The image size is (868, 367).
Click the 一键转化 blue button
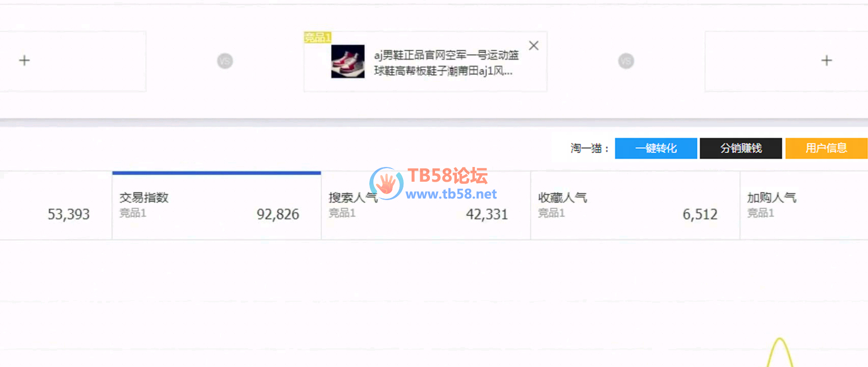tap(656, 148)
